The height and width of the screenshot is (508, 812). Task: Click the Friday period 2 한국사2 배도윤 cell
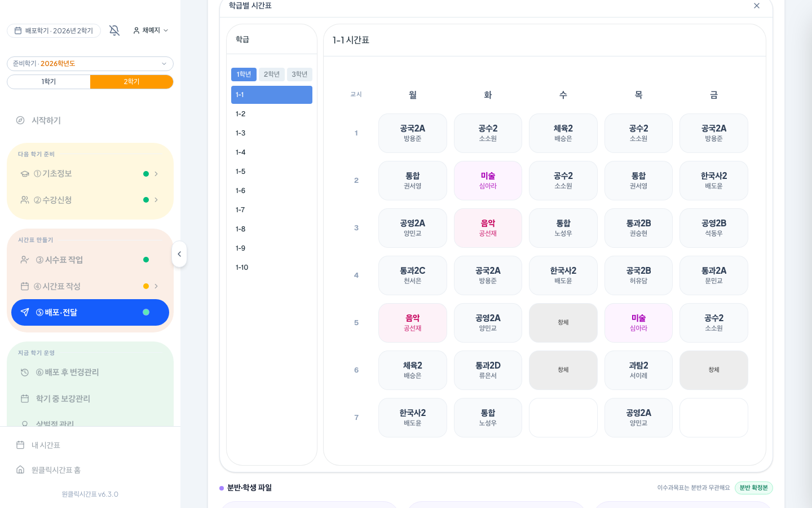[x=714, y=181]
